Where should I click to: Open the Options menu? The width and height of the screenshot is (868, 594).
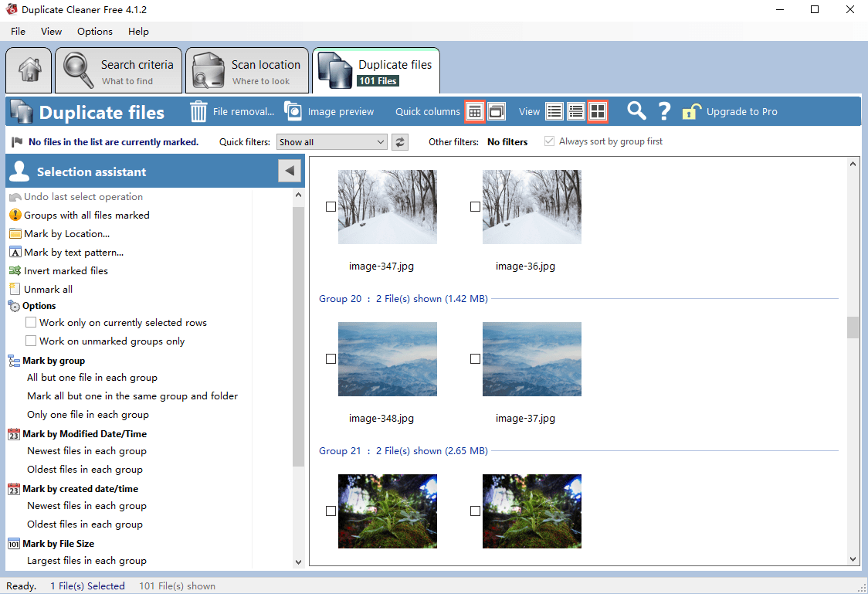click(94, 32)
